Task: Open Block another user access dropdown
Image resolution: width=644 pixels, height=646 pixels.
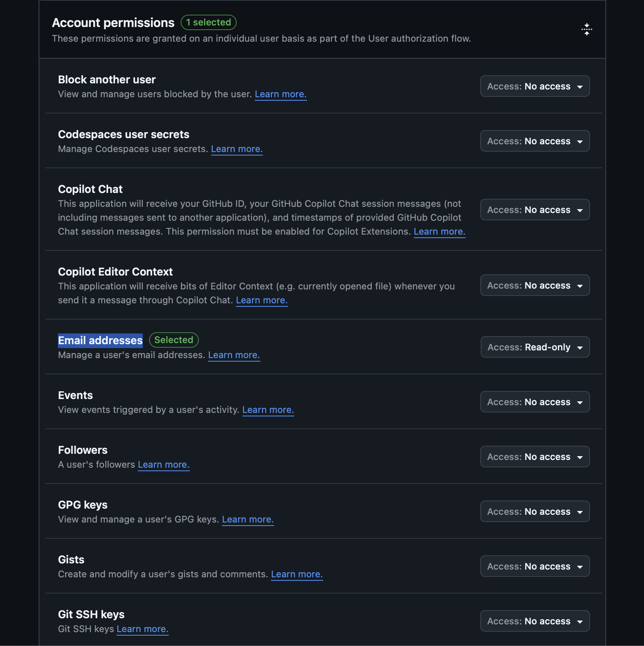Action: point(535,86)
